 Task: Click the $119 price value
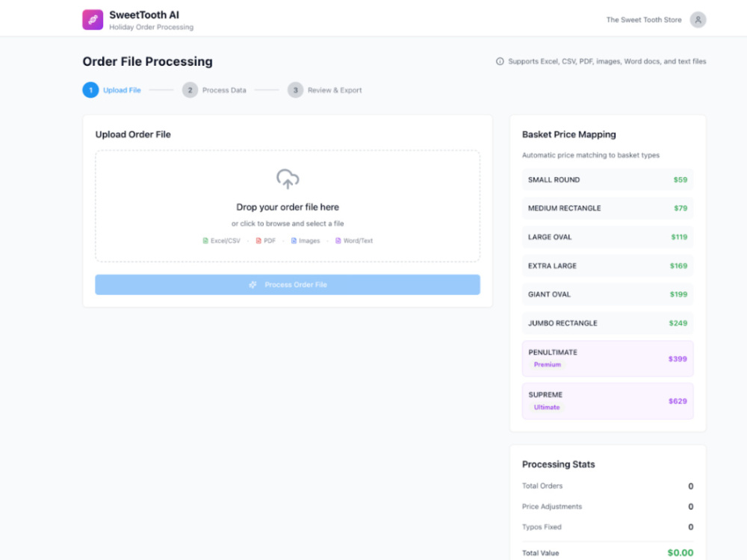pos(679,237)
